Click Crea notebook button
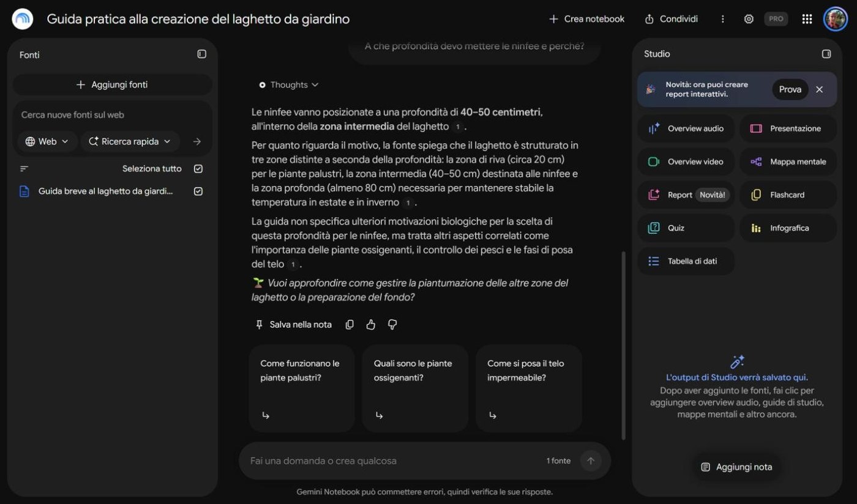The image size is (857, 504). (586, 19)
